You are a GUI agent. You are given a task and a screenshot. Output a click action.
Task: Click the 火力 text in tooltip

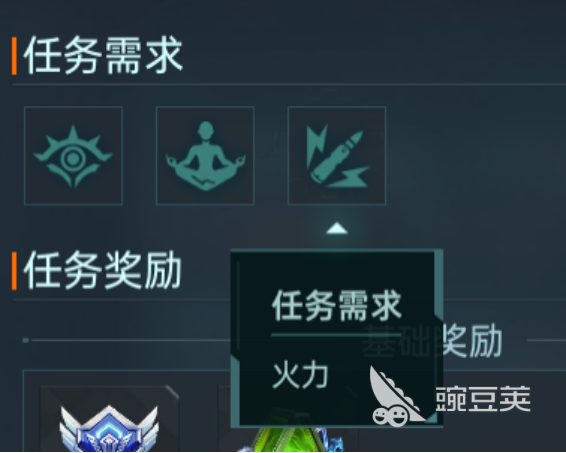point(300,375)
